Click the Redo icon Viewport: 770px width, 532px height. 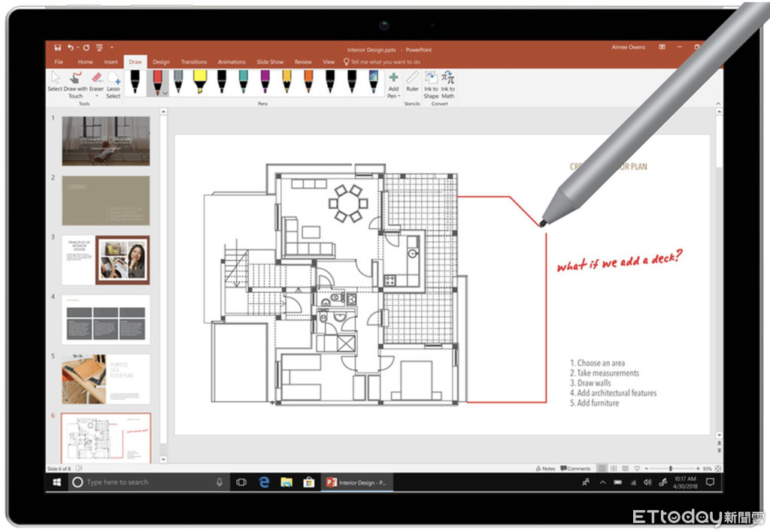86,47
